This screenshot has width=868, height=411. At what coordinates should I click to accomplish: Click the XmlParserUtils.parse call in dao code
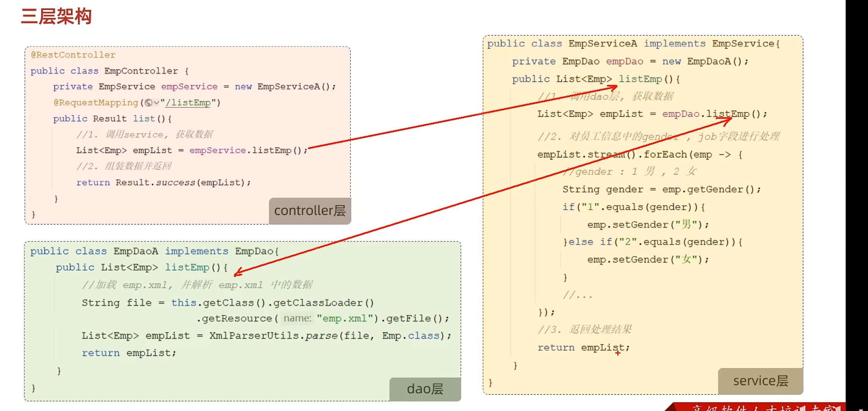click(x=273, y=336)
